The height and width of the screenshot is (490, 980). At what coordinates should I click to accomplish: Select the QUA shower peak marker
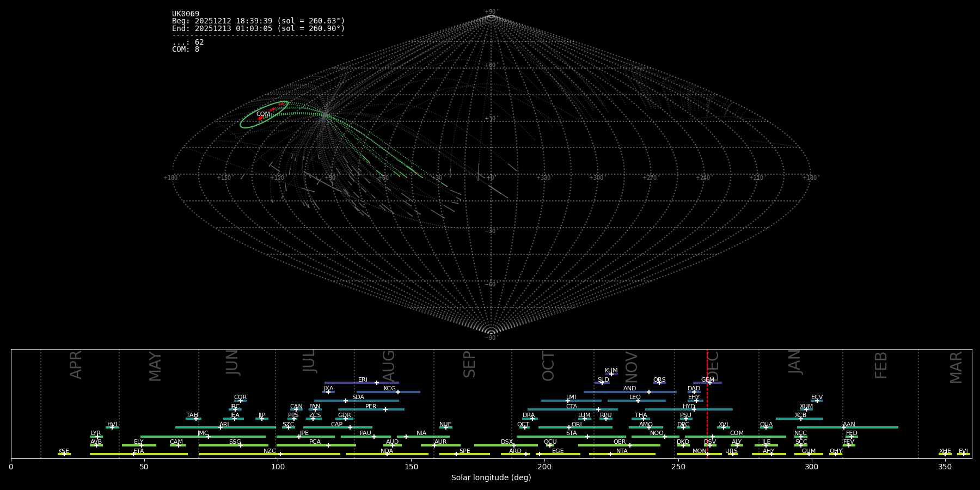point(765,427)
